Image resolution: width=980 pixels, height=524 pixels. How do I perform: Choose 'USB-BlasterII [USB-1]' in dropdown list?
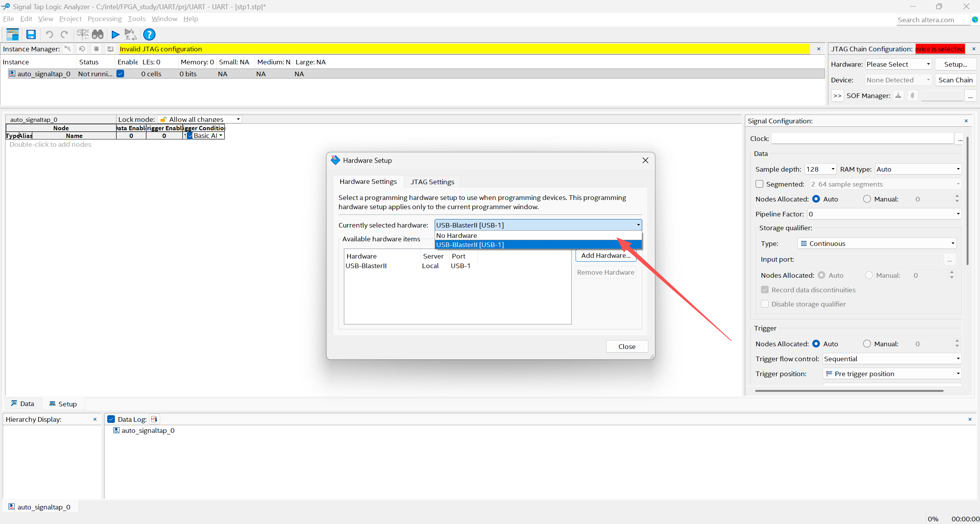(538, 244)
